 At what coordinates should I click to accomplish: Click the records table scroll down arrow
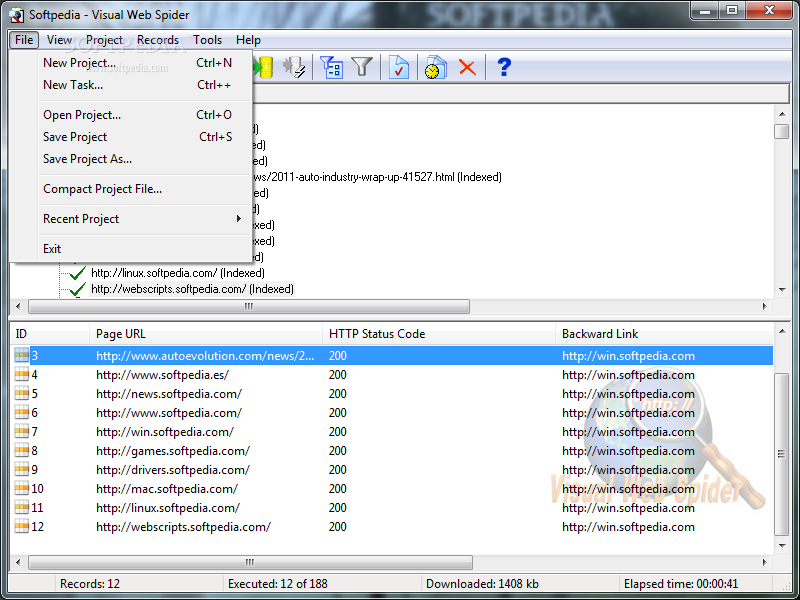click(x=782, y=546)
